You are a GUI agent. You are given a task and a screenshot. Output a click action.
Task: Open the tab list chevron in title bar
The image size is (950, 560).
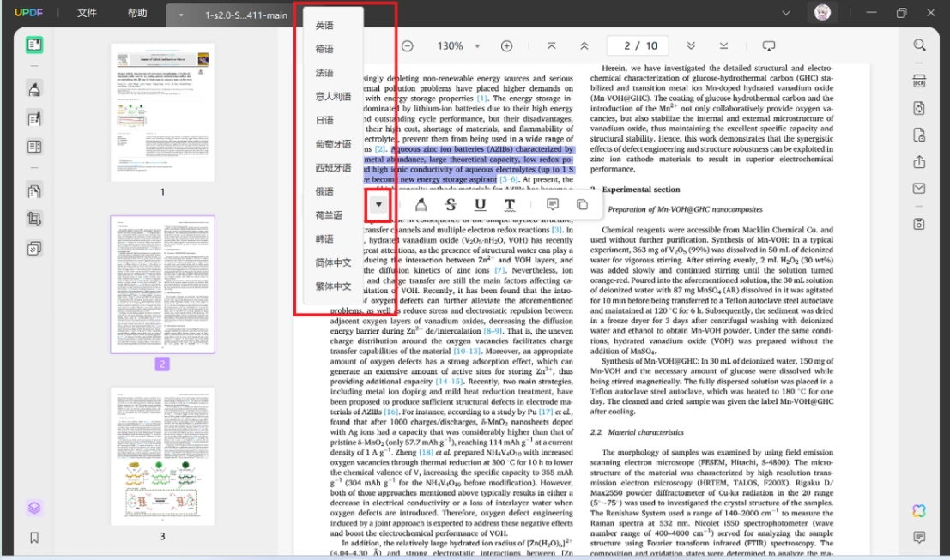click(786, 13)
